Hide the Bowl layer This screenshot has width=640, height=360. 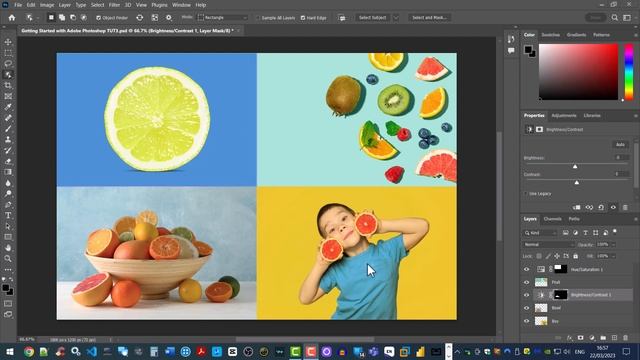pos(527,308)
